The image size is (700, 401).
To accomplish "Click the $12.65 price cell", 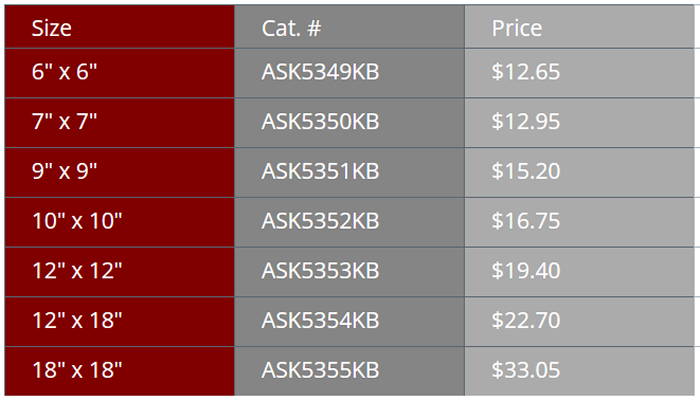I will tap(525, 72).
